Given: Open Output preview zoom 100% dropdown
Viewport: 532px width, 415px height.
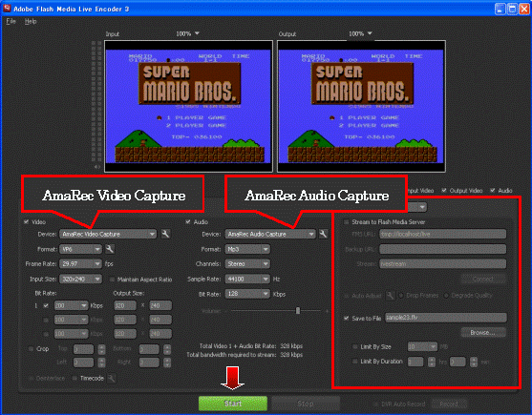Looking at the screenshot, I should pos(360,33).
